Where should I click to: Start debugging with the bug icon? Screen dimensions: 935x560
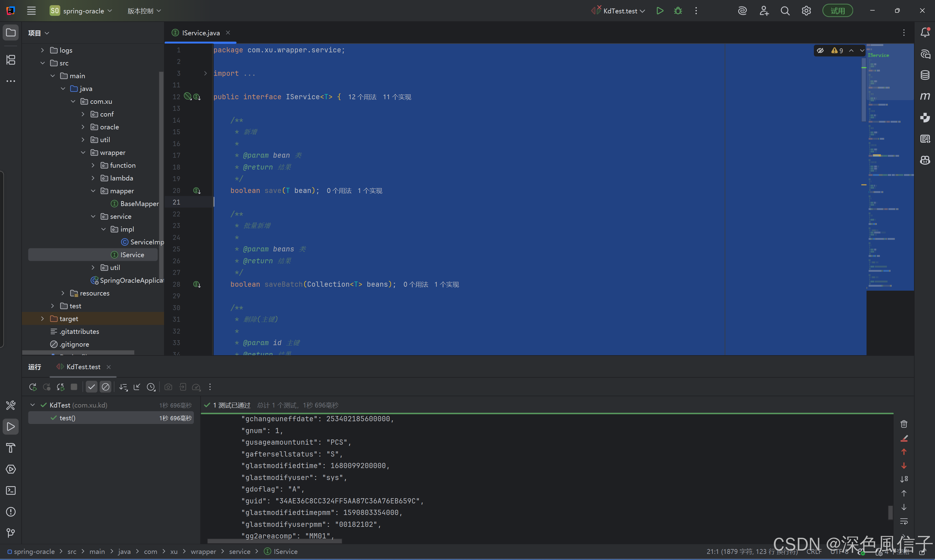click(678, 11)
